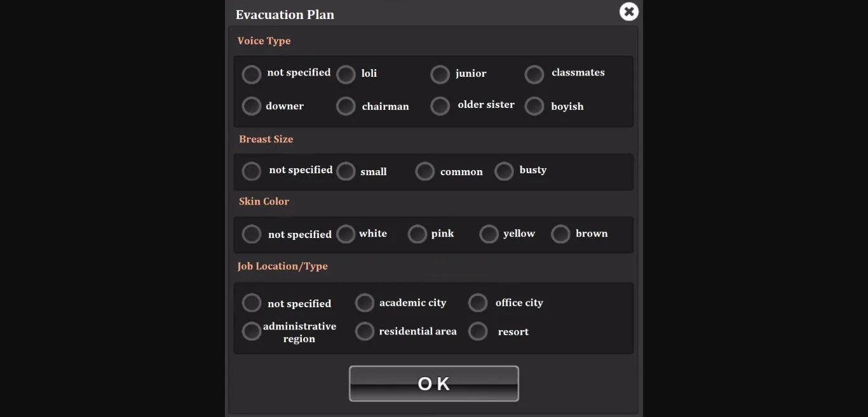Choose 'resort' as job location
Screen dimensions: 868x417
point(478,331)
